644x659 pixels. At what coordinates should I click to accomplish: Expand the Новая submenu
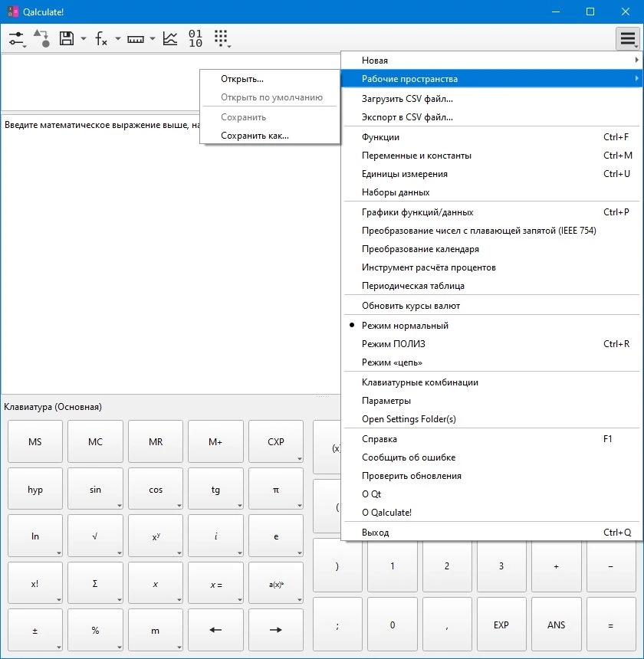click(x=491, y=60)
